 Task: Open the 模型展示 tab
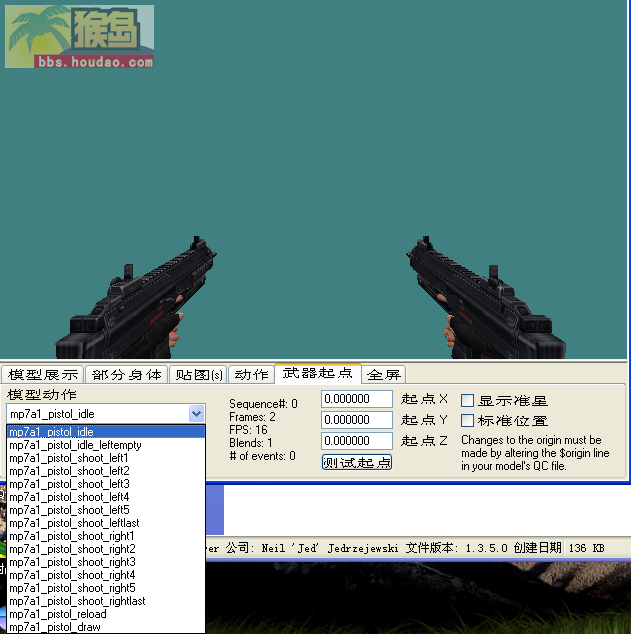point(43,374)
